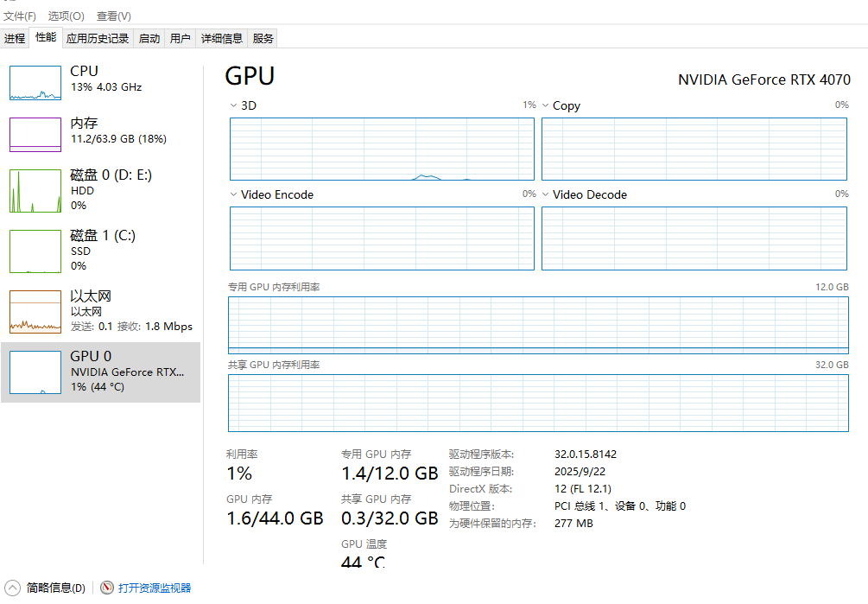This screenshot has width=868, height=604.
Task: Open the Copy engine dropdown chevron
Action: click(545, 105)
